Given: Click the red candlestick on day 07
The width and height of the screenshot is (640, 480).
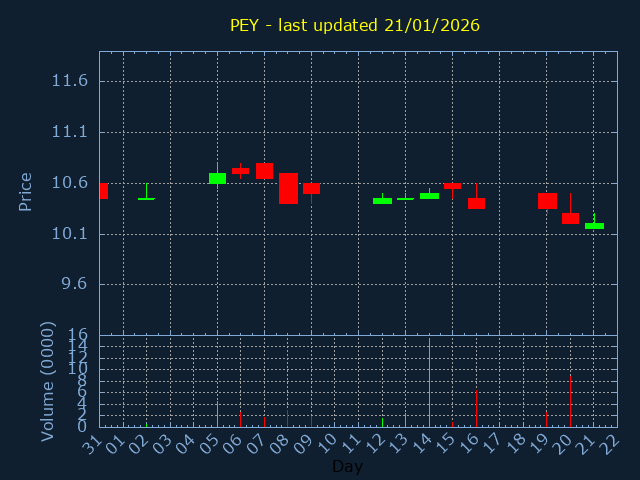Looking at the screenshot, I should tap(264, 171).
